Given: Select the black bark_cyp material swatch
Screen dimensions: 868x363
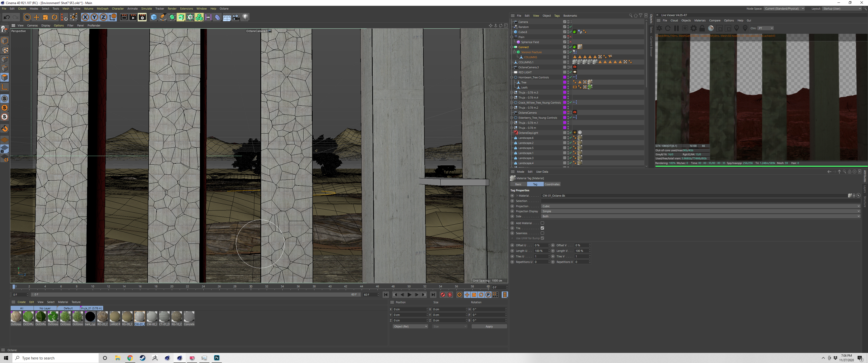Looking at the screenshot, I should click(x=90, y=317).
